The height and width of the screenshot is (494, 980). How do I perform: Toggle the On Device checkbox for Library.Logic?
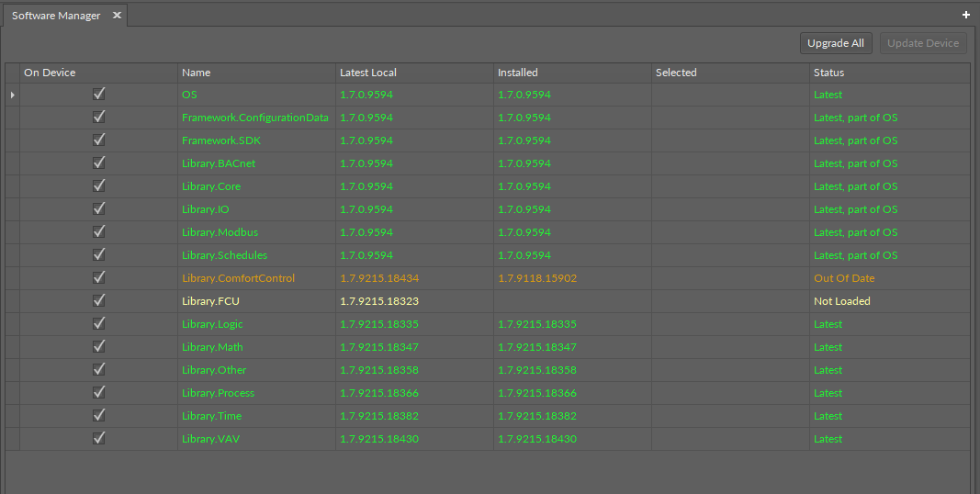[x=99, y=323]
